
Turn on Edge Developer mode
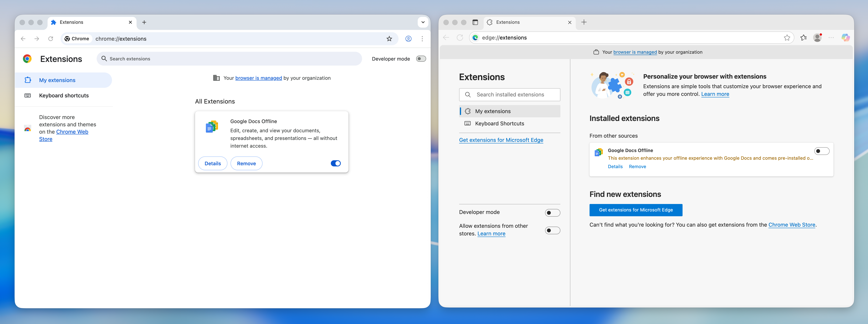coord(552,213)
